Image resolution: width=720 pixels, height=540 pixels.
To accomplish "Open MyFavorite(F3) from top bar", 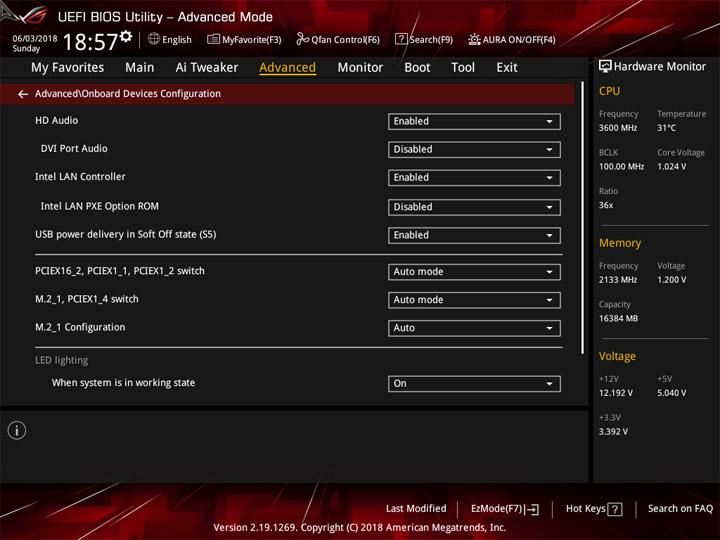I will 244,39.
